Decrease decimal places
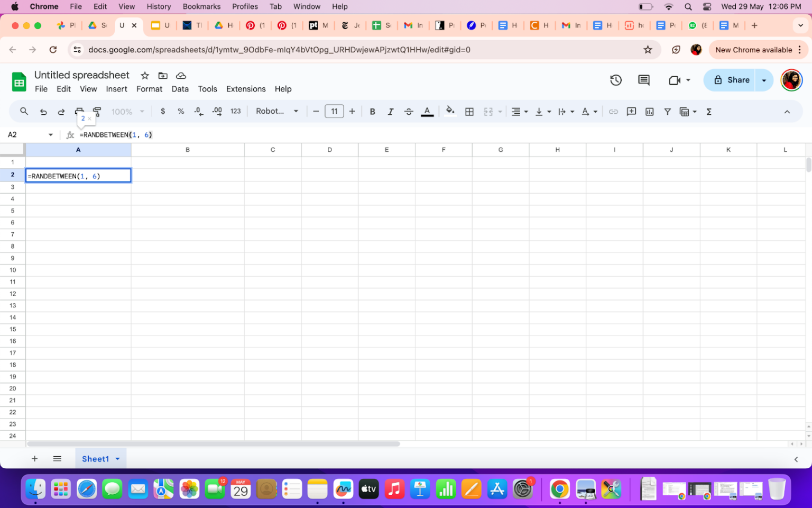 [x=198, y=112]
